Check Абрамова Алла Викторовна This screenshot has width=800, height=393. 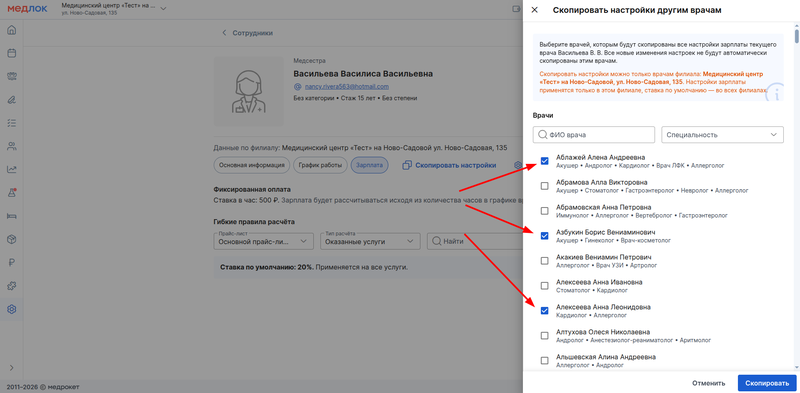click(x=544, y=186)
